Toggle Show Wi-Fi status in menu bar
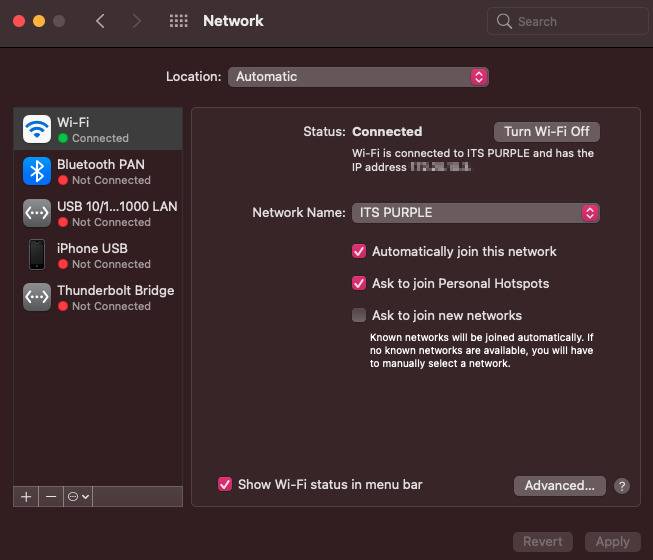 225,485
